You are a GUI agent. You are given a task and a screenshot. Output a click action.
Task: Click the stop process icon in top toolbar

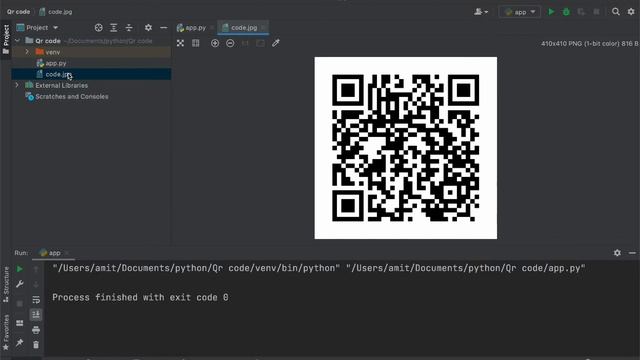click(596, 12)
